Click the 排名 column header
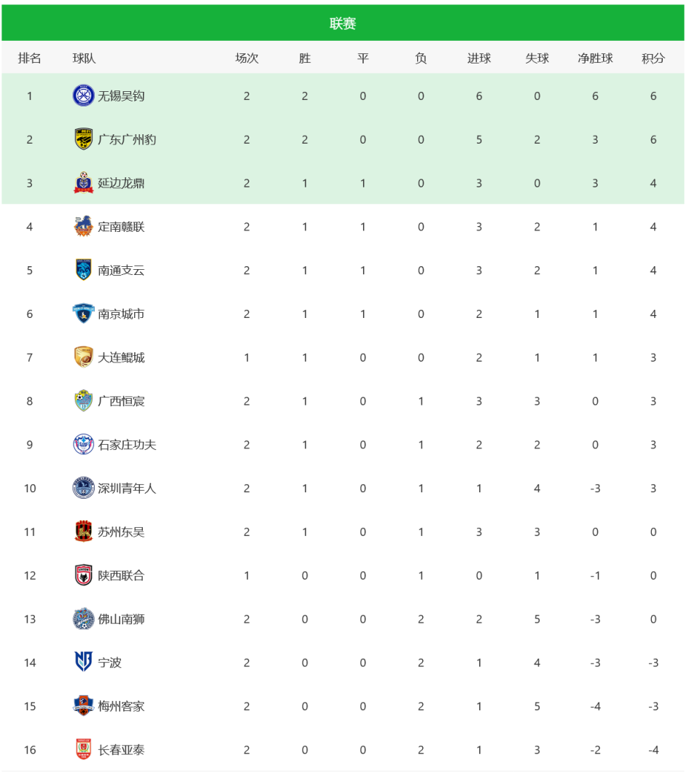 coord(30,58)
